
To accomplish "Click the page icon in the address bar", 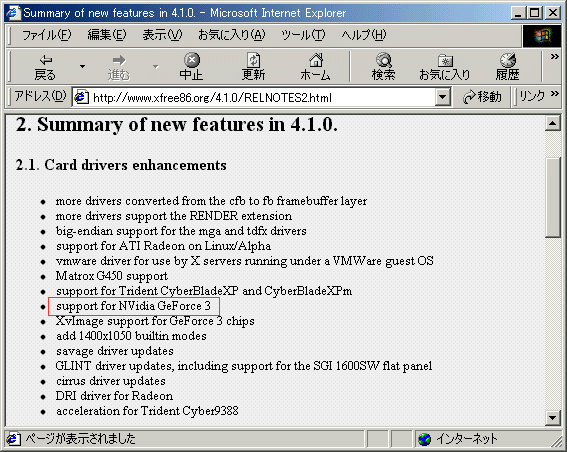I will (81, 97).
